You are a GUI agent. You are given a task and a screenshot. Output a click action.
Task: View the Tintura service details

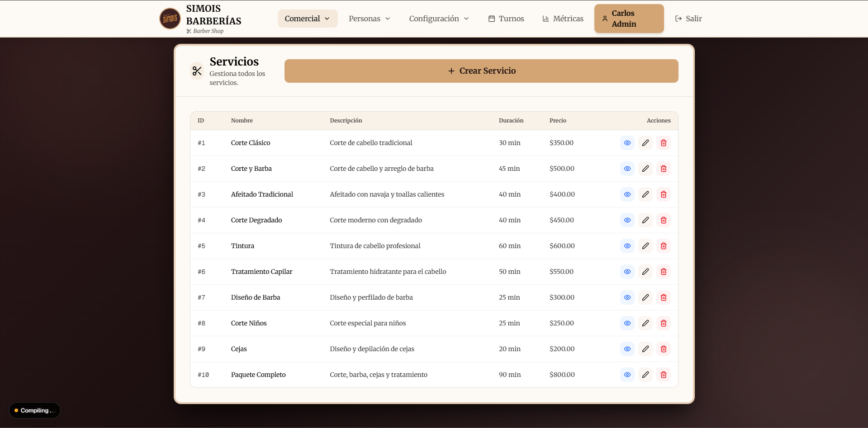627,246
